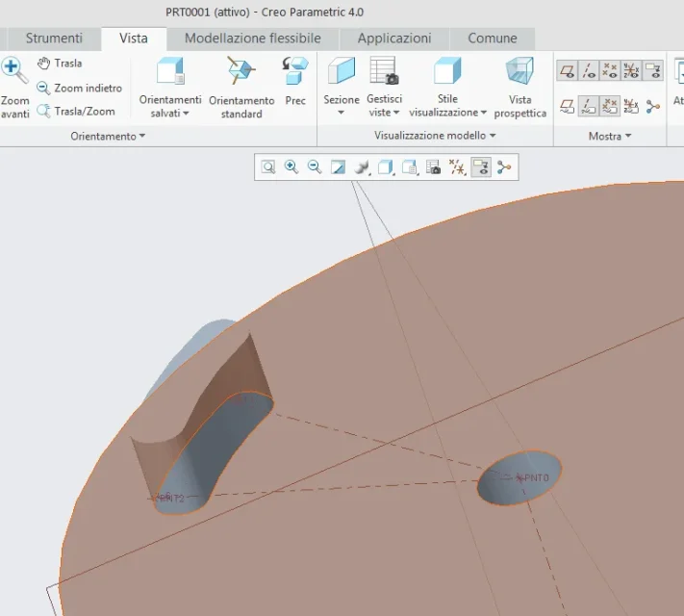
Task: Switch to the Strumenti tab
Action: (54, 38)
